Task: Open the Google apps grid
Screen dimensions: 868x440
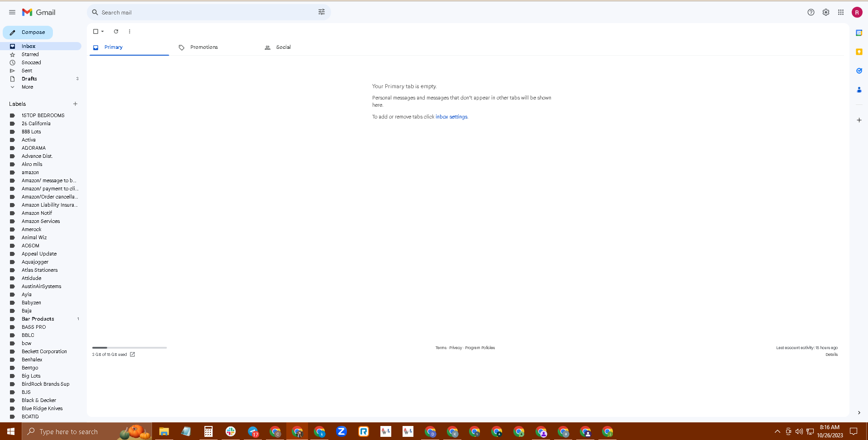Action: [841, 12]
